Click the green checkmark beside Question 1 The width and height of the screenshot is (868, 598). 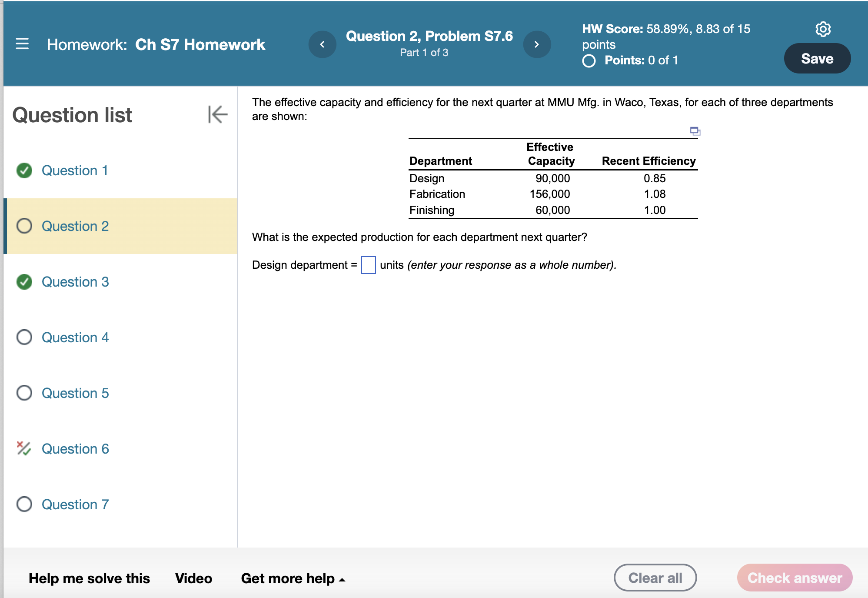[25, 170]
